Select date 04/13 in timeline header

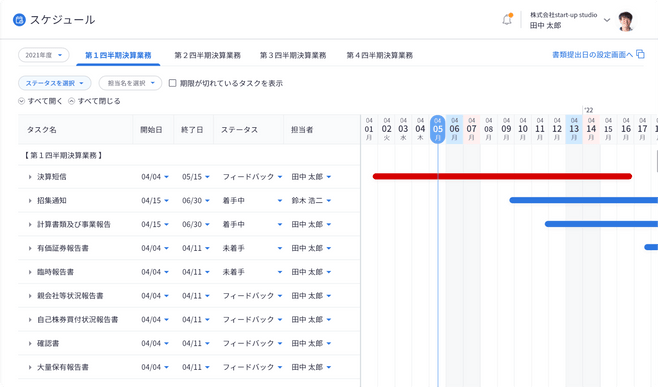click(574, 129)
